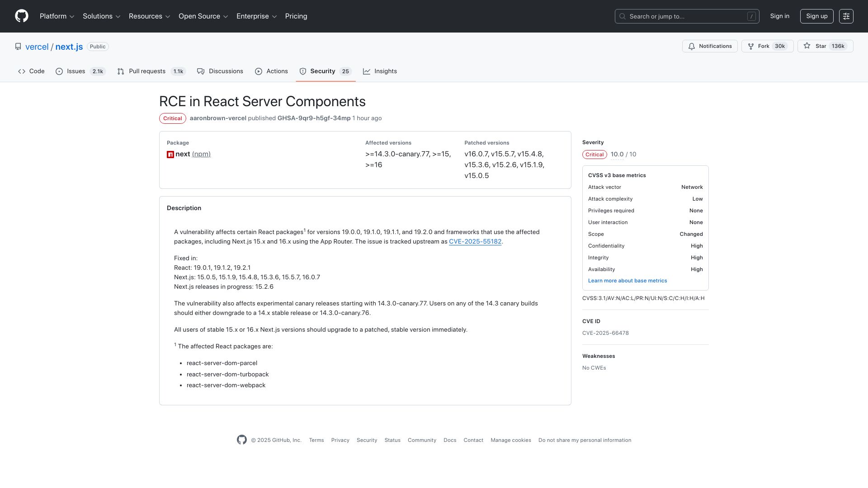The width and height of the screenshot is (868, 488).
Task: Click Learn more about base metrics
Action: 627,281
